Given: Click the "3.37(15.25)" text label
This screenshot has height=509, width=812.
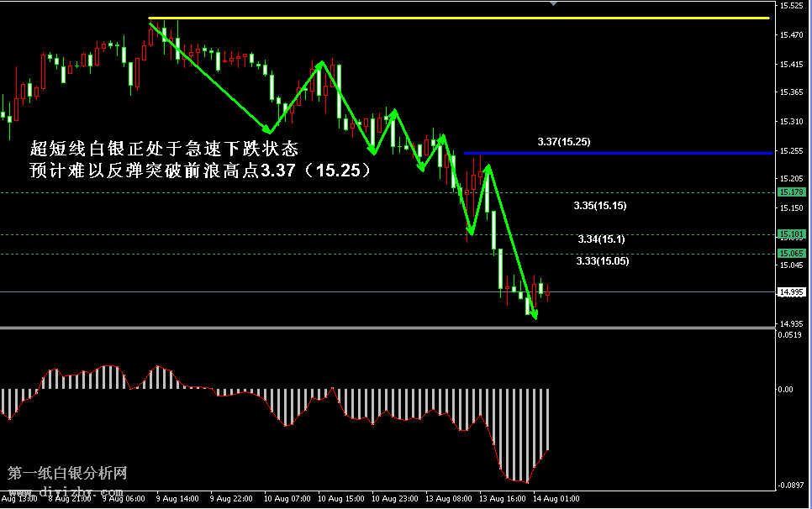Looking at the screenshot, I should (563, 142).
